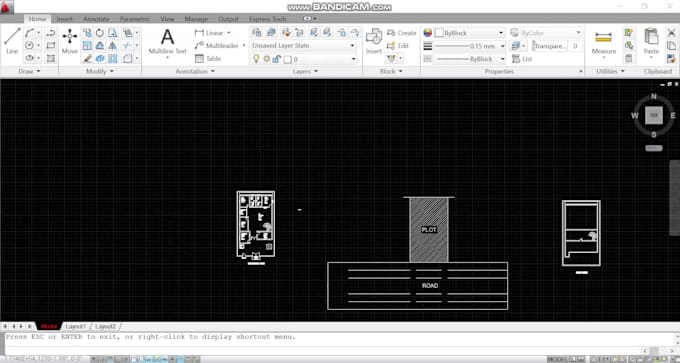Screen dimensions: 680x363
Task: Click the TOP face of the ViewCube
Action: coord(654,115)
